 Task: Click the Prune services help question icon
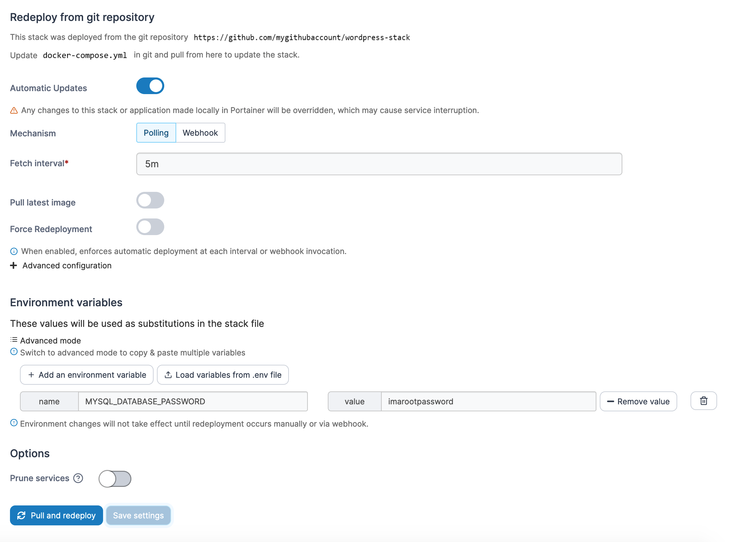click(x=78, y=478)
